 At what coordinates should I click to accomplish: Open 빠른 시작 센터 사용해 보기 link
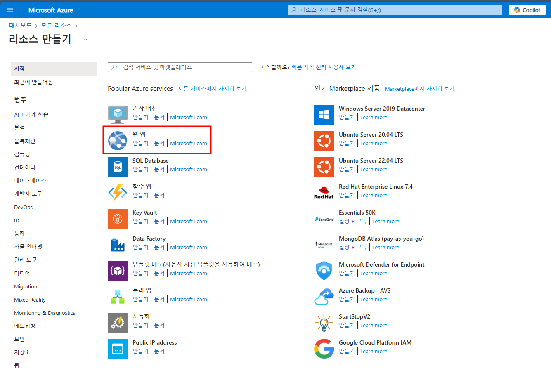point(324,67)
